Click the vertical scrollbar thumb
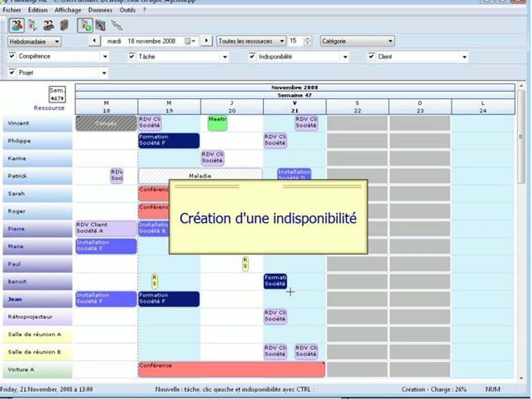532x399 pixels. point(521,137)
